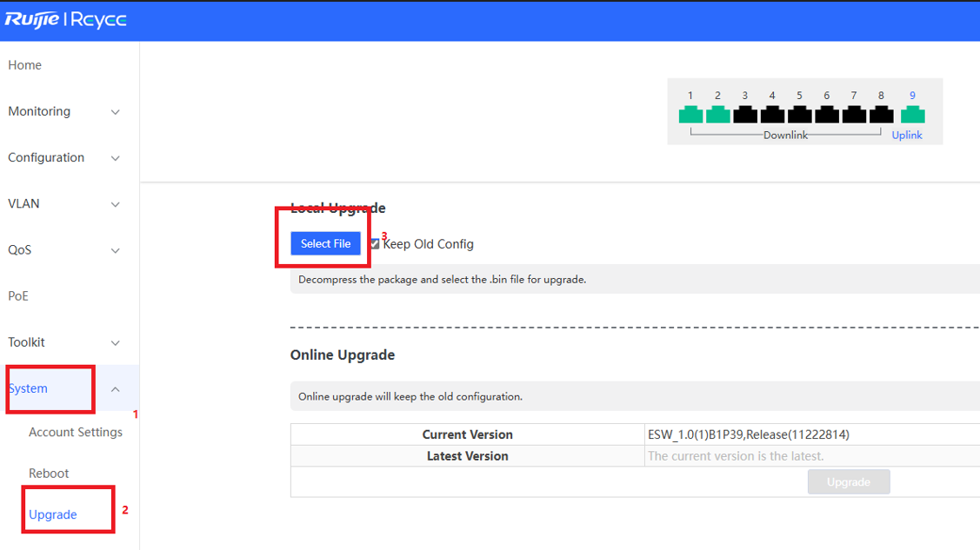Expand the Monitoring menu chevron
Viewport: 980px width, 550px height.
116,112
